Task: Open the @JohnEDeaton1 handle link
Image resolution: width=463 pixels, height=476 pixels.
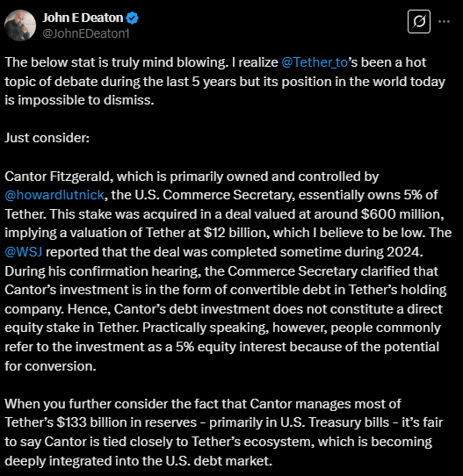Action: 86,33
